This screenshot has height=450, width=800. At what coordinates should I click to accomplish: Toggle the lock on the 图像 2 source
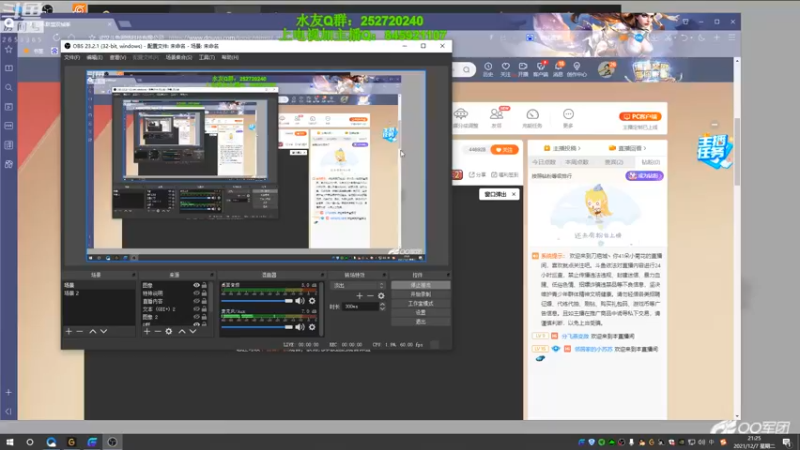204,317
